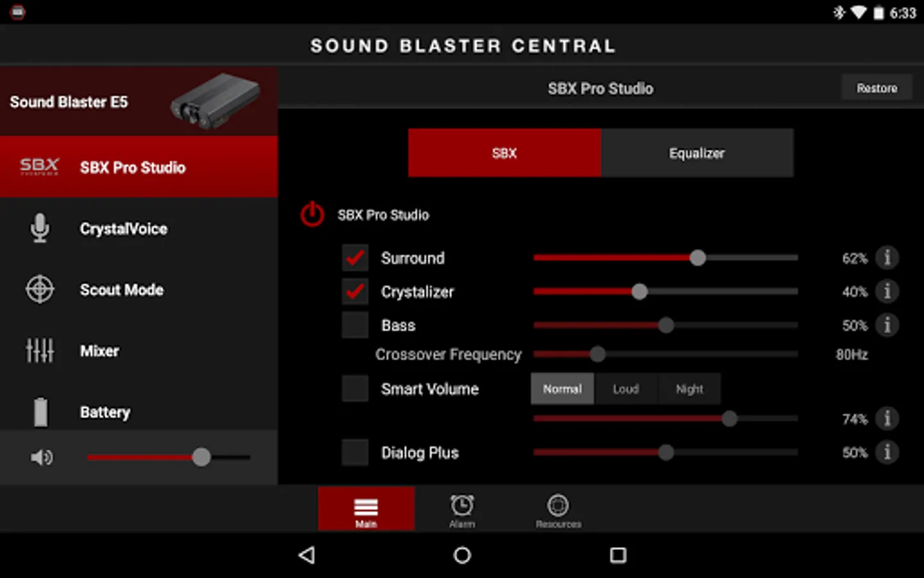Click the Wi-Fi status icon
Viewport: 924px width, 578px height.
[859, 12]
